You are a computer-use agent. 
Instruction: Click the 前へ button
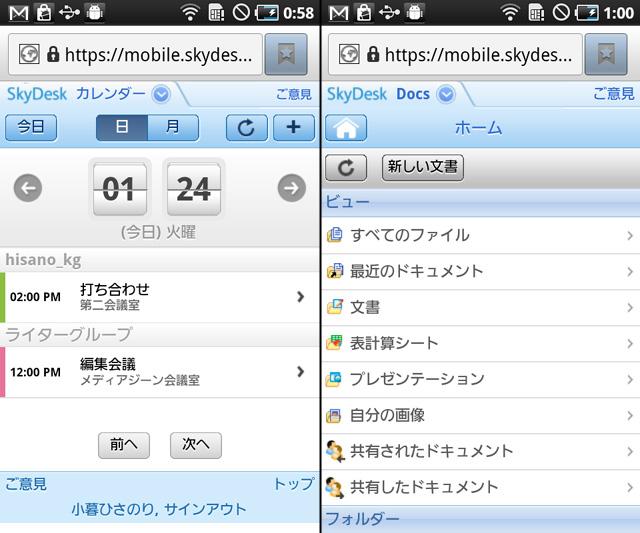124,445
